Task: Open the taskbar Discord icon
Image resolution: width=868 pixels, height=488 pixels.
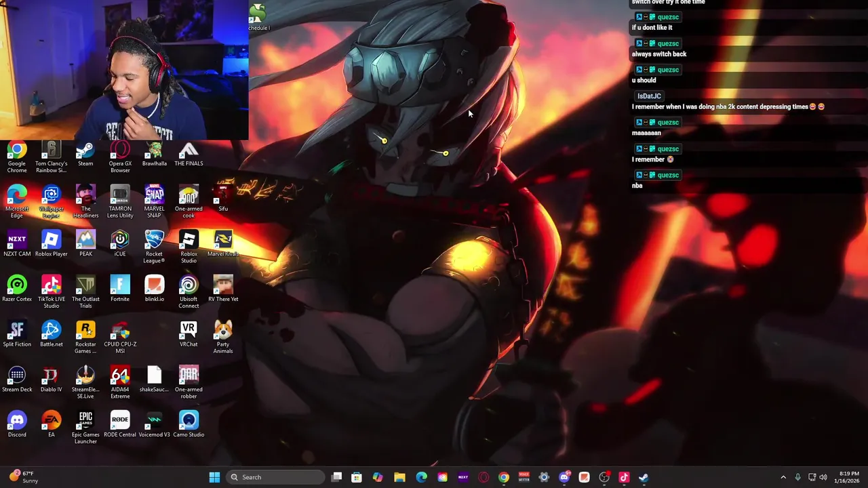Action: 564,477
